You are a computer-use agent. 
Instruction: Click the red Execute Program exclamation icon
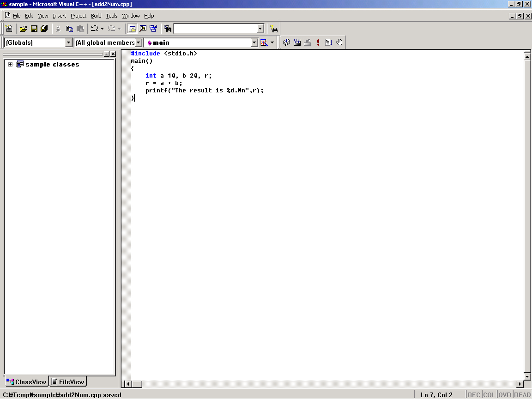coord(318,42)
